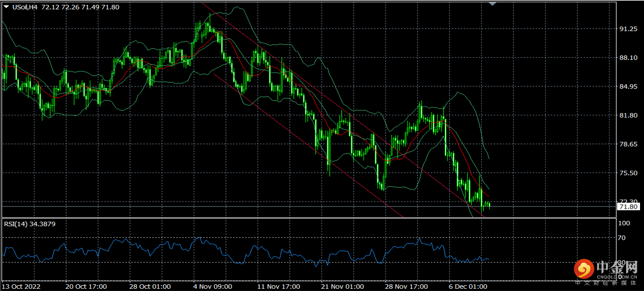Click the 中金网 round logo icon
This screenshot has width=644, height=291.
coord(584,269)
